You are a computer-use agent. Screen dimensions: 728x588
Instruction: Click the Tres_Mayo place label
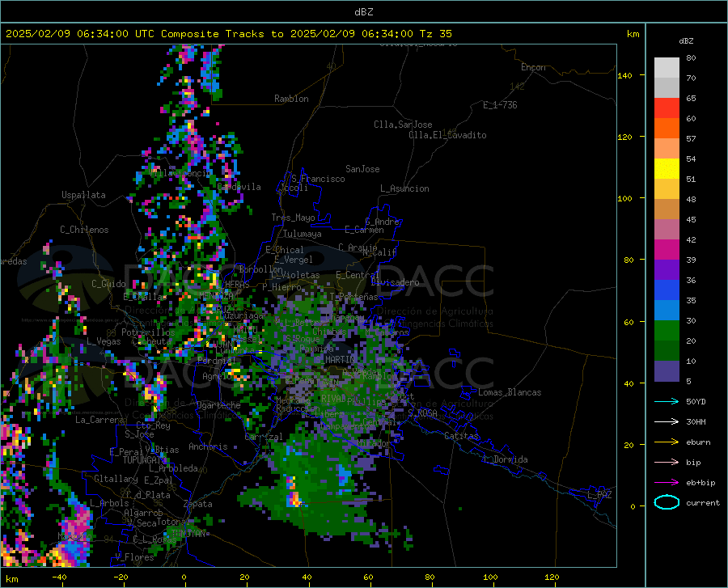click(x=293, y=218)
